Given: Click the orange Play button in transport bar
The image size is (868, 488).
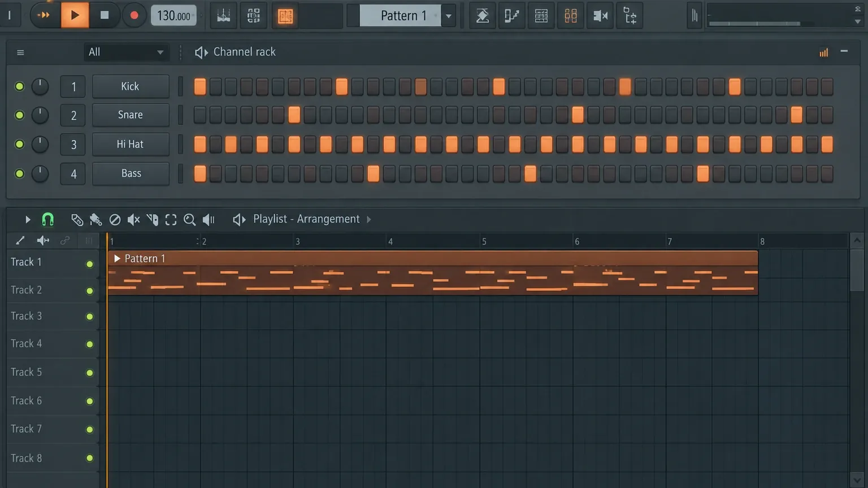Looking at the screenshot, I should tap(75, 15).
